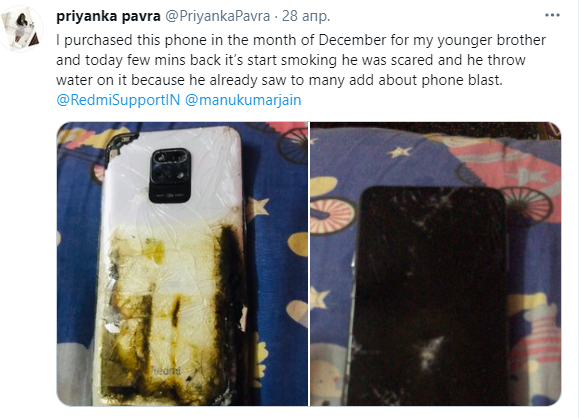This screenshot has width=579, height=418.
Task: Click the Redmi logo on the burnt phone
Action: [166, 370]
